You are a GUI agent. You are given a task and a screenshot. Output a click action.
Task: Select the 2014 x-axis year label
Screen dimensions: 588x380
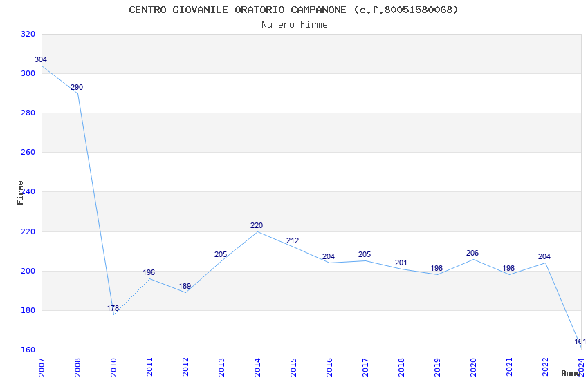257,368
